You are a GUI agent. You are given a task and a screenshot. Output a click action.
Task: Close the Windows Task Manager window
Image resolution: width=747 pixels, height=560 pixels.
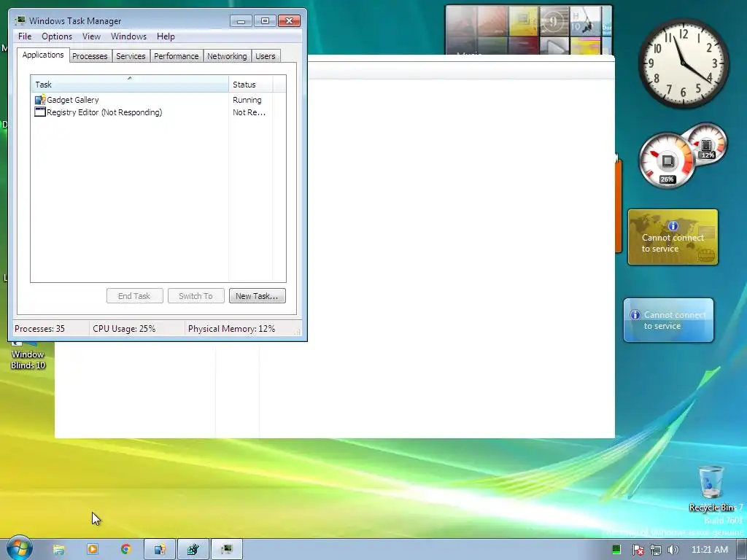coord(289,20)
